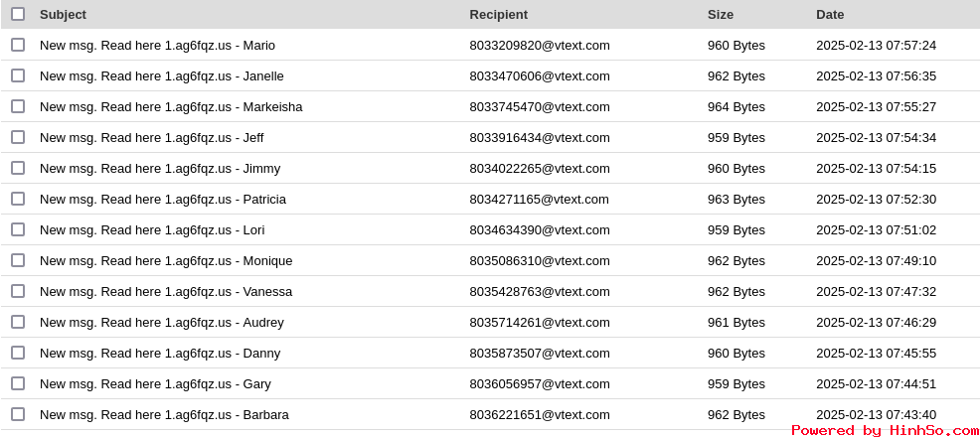Tick the select-all checkbox in header
This screenshot has width=980, height=437.
(x=18, y=14)
